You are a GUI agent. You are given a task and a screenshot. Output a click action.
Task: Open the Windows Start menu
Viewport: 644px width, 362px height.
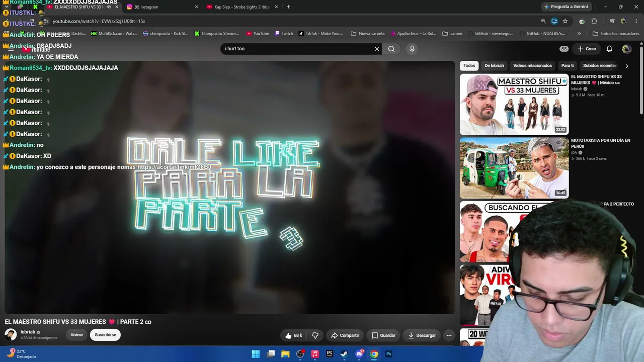[256, 354]
